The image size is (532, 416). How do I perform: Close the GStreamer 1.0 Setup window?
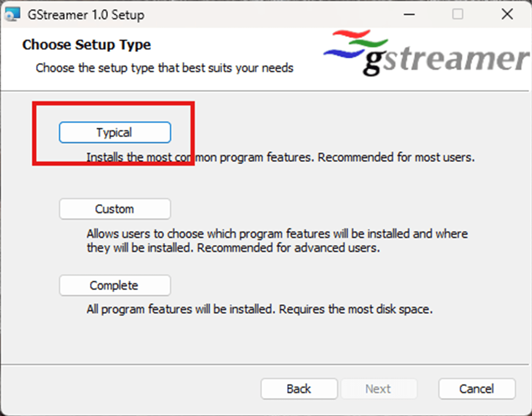tap(507, 14)
